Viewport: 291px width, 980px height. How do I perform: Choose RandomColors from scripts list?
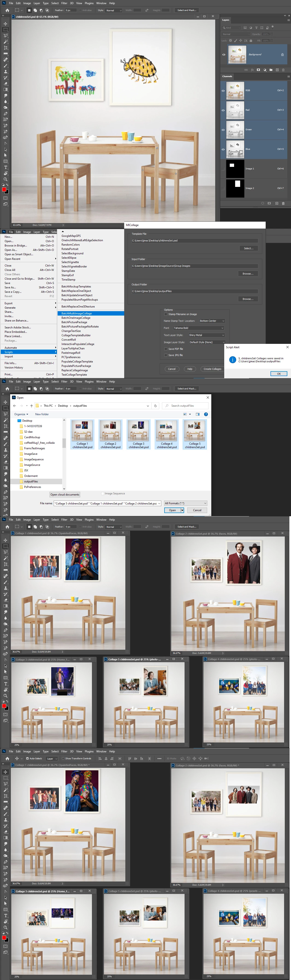(71, 245)
